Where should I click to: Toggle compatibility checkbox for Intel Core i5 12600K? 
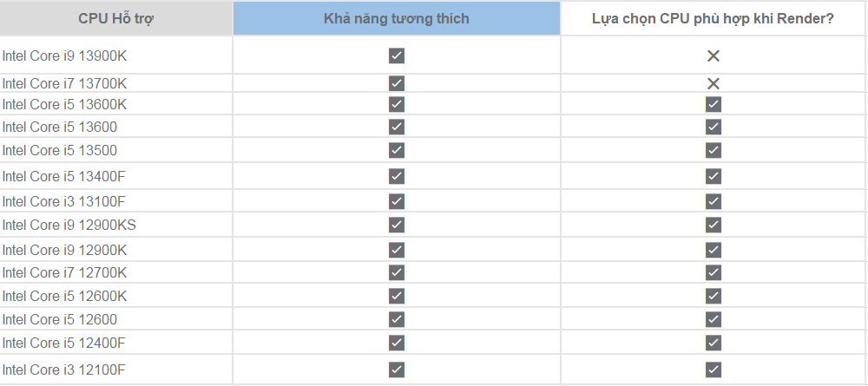point(397,296)
